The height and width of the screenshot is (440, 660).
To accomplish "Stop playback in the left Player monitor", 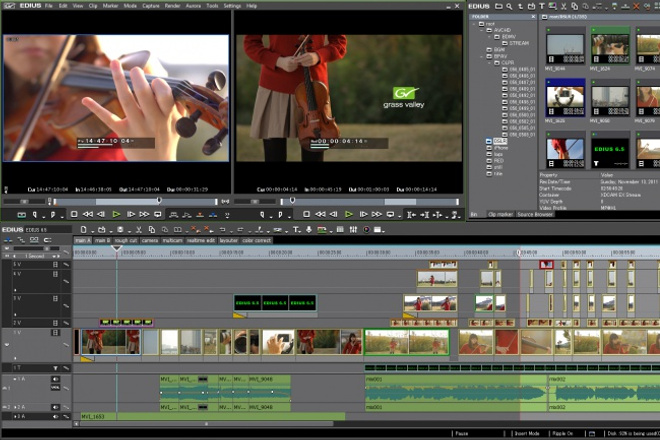I will 74,214.
